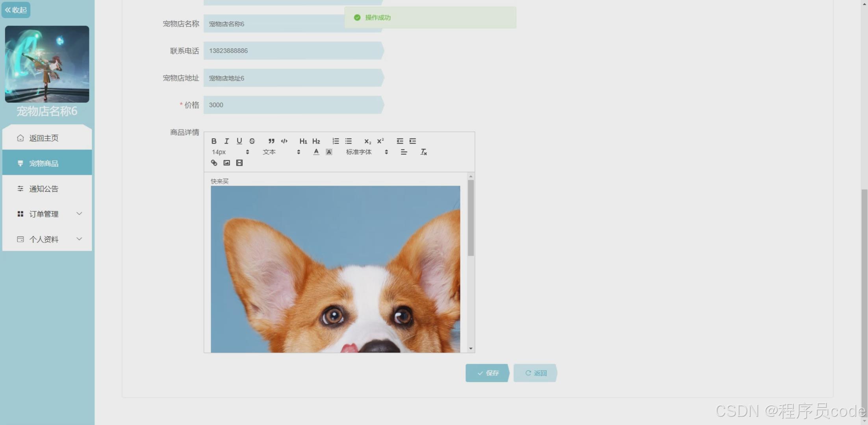
Task: Open the text color picker
Action: 316,152
